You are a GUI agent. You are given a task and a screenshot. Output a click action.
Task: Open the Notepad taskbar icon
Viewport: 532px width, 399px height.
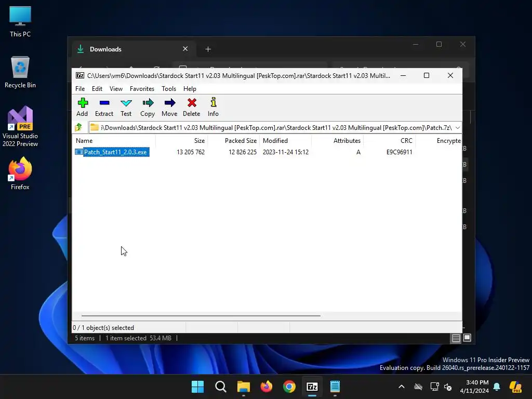335,387
